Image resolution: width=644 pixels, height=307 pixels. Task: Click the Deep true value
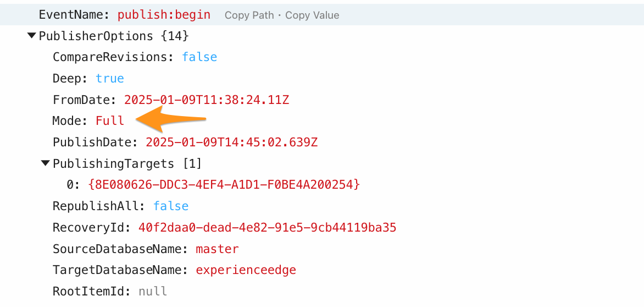(x=110, y=79)
